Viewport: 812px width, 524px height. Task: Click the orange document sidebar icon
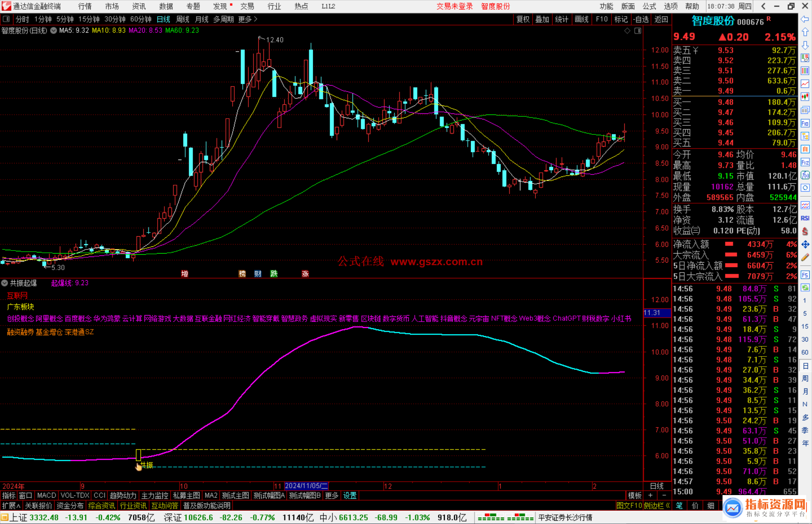[x=805, y=149]
